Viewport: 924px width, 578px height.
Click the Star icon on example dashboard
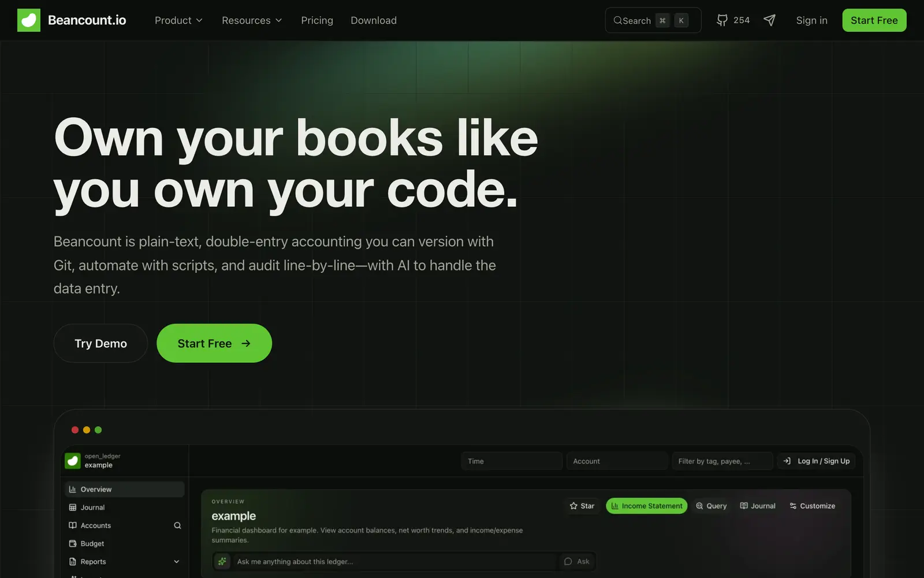pyautogui.click(x=573, y=506)
